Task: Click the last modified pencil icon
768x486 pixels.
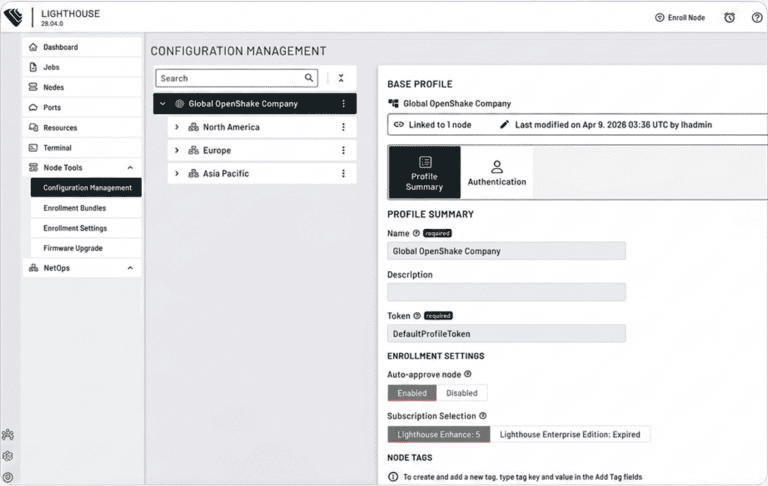Action: 504,124
